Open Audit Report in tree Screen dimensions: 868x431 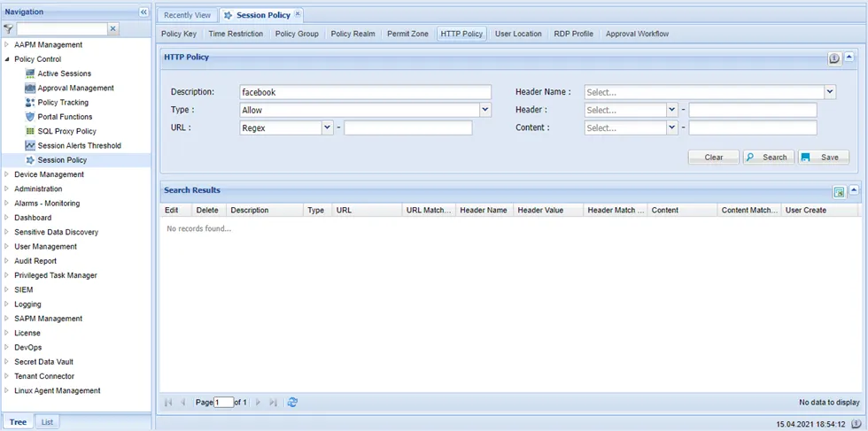click(x=35, y=260)
